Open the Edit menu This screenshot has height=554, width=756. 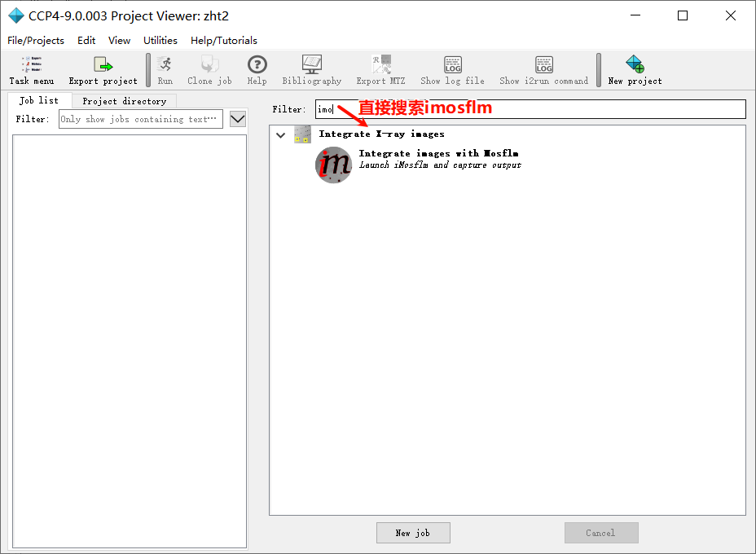click(86, 41)
